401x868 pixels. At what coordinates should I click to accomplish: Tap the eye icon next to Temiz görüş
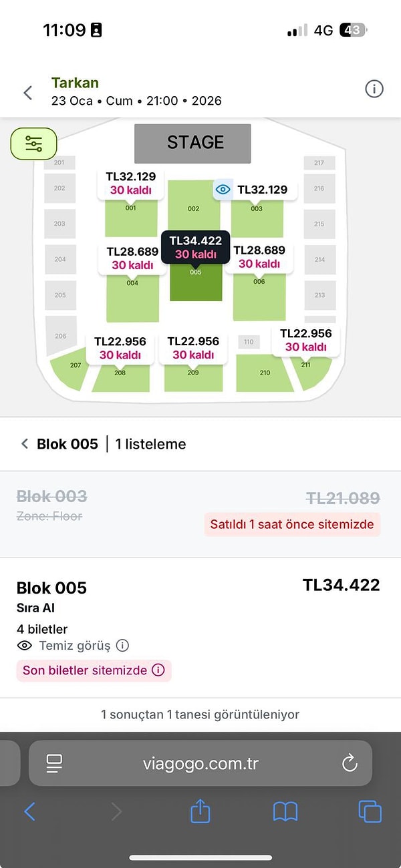25,646
